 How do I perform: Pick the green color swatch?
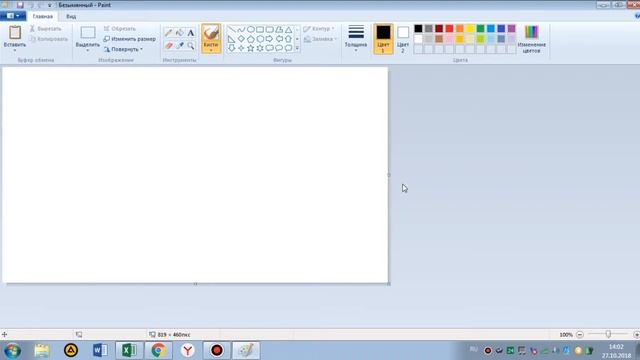pyautogui.click(x=480, y=28)
